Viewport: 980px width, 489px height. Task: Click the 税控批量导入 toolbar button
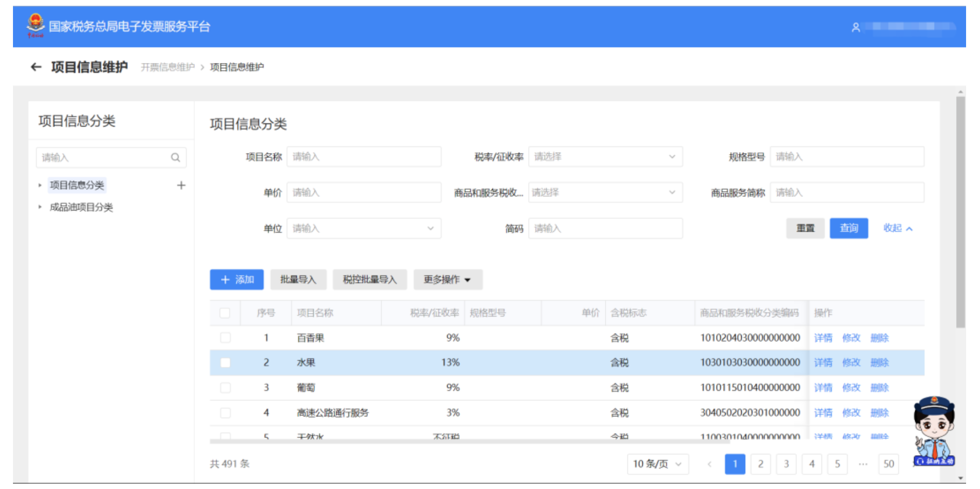tap(370, 279)
